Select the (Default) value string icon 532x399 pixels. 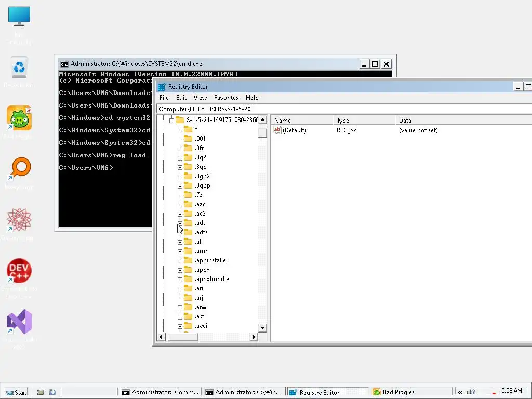click(x=277, y=130)
